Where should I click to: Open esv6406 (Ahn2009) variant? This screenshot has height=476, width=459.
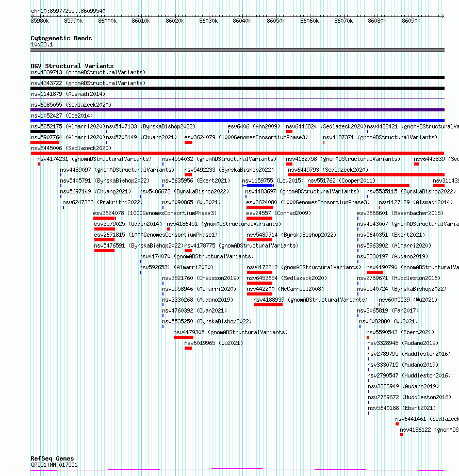[x=254, y=126]
